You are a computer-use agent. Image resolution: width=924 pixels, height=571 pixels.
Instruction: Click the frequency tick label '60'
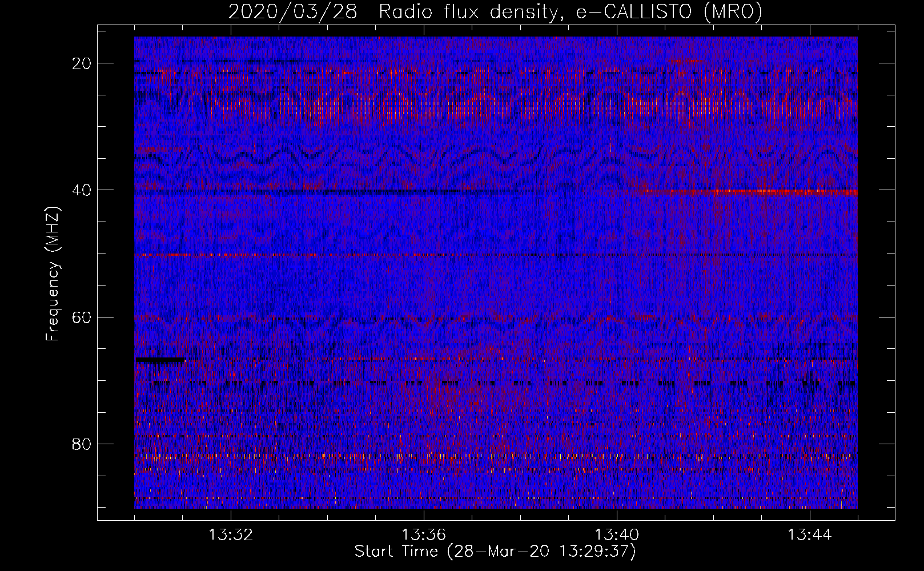click(x=82, y=317)
